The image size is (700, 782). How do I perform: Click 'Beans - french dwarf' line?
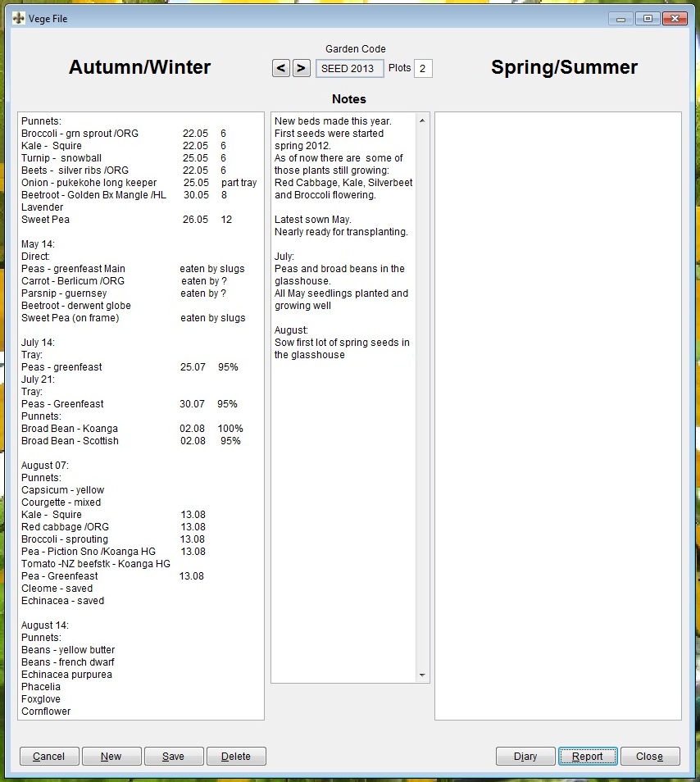coord(68,662)
